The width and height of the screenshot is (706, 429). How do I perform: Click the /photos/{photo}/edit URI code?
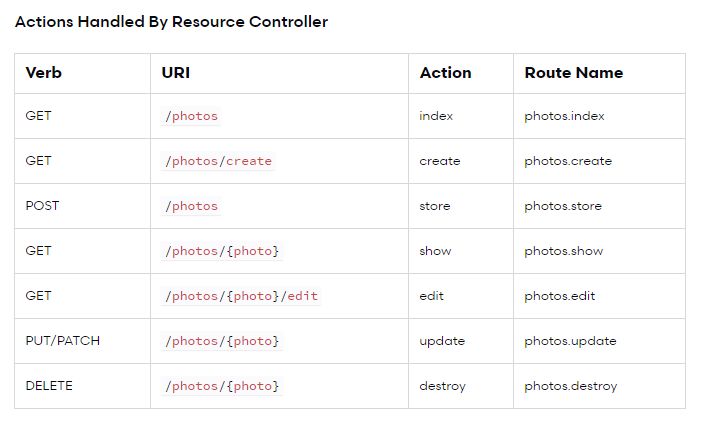pos(241,296)
